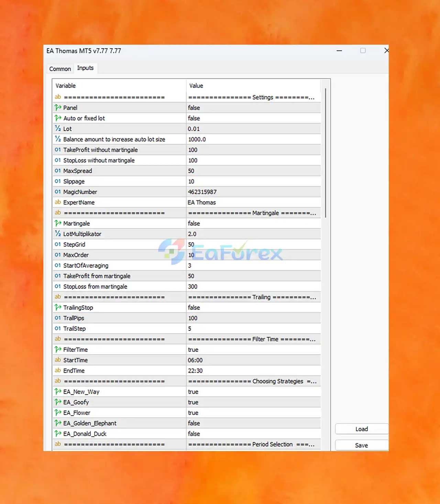Open the EA_Donald_Duck value dropdown
Viewport: 440px width, 504px height.
click(254, 434)
